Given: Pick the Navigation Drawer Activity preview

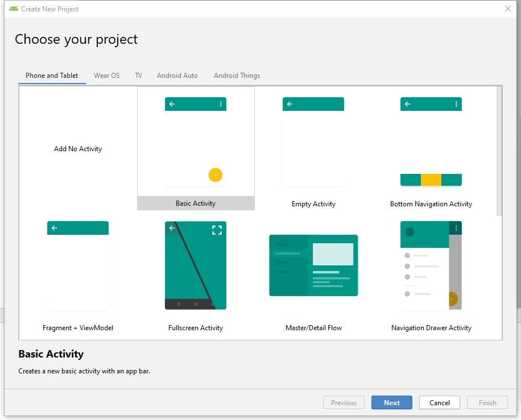Looking at the screenshot, I should (x=431, y=265).
